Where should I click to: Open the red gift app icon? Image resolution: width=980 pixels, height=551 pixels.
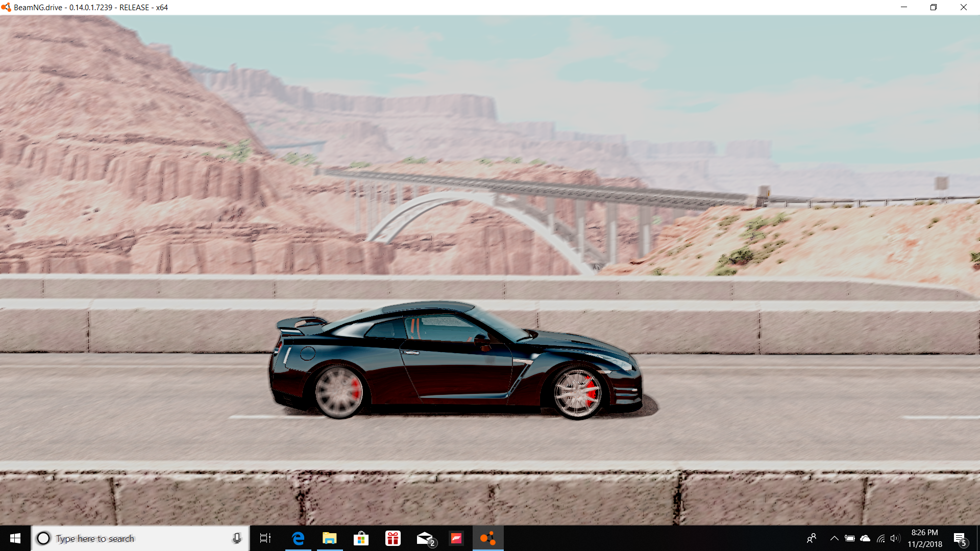click(393, 538)
